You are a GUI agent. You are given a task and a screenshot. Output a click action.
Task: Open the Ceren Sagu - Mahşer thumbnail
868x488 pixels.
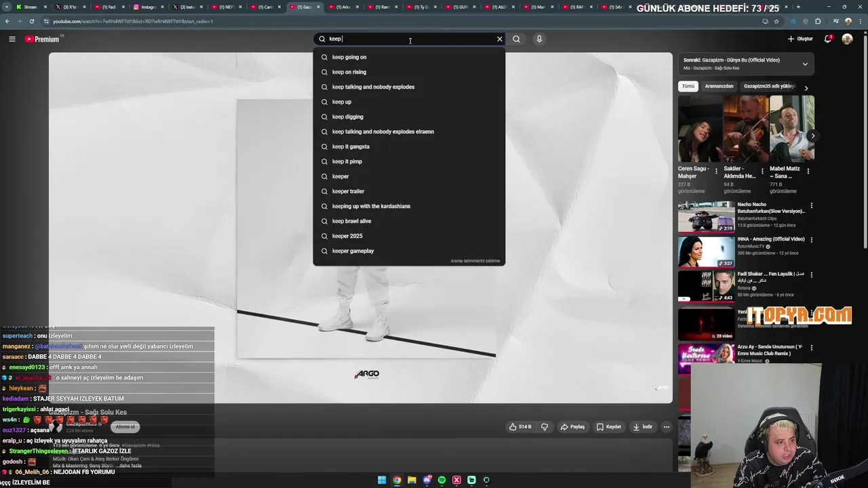[x=699, y=129]
